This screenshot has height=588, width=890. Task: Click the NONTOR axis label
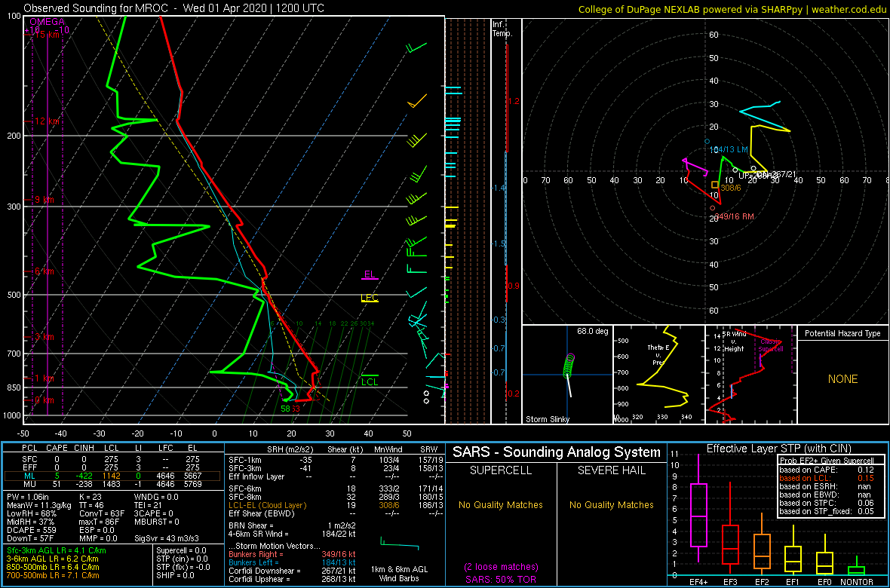pos(857,581)
